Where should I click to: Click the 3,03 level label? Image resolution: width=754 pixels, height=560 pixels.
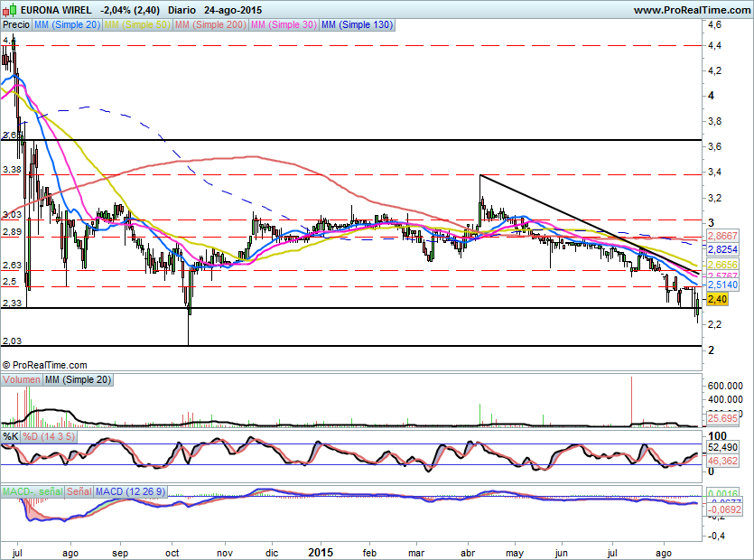[x=12, y=215]
